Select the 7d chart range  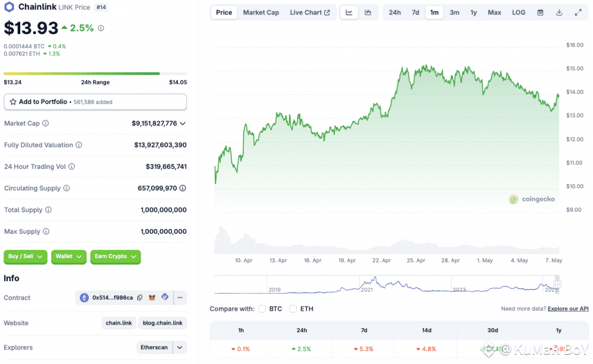click(415, 13)
